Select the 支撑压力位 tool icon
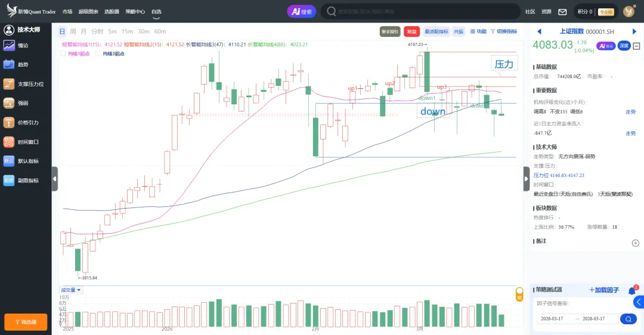This screenshot has width=644, height=335. pyautogui.click(x=9, y=84)
